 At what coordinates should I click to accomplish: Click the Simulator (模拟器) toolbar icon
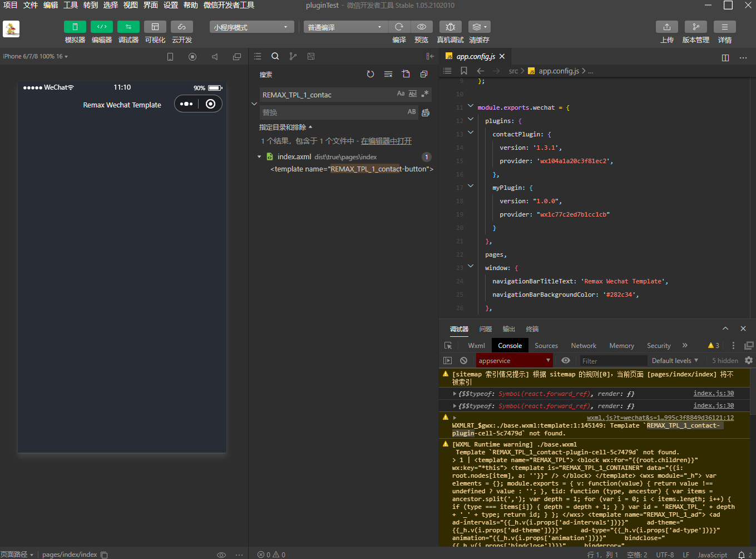click(x=75, y=27)
